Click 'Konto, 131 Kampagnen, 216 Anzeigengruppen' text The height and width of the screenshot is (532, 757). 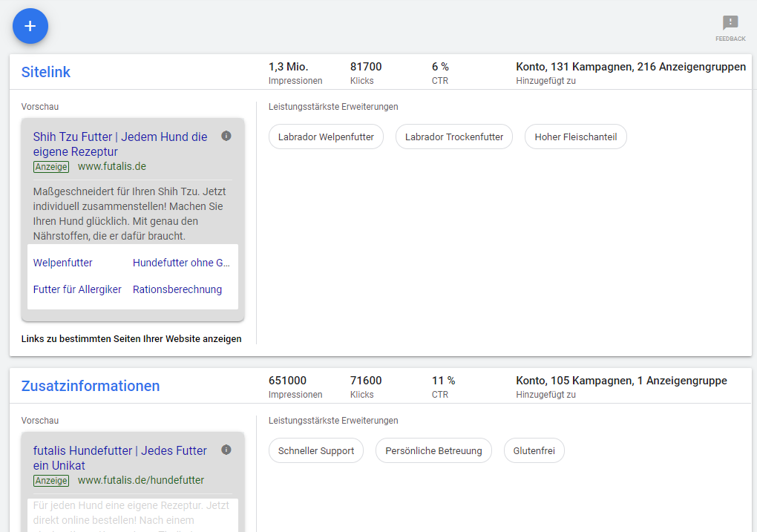pyautogui.click(x=631, y=67)
